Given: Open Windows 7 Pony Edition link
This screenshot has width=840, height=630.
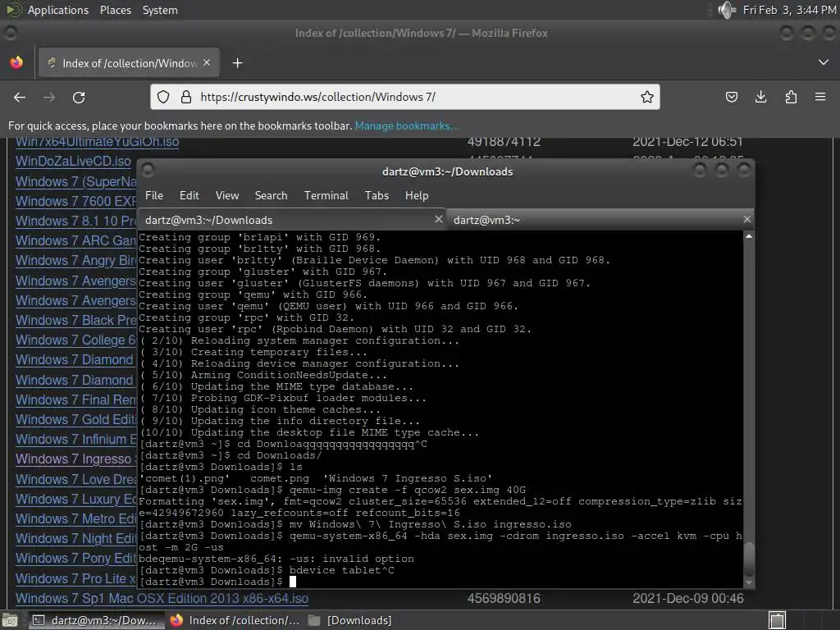Looking at the screenshot, I should (x=75, y=558).
